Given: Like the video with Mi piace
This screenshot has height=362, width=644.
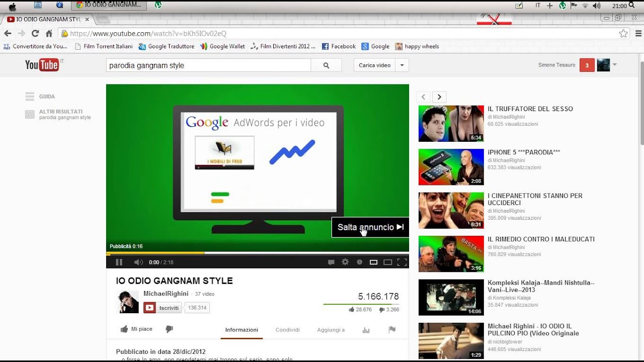Looking at the screenshot, I should 136,329.
